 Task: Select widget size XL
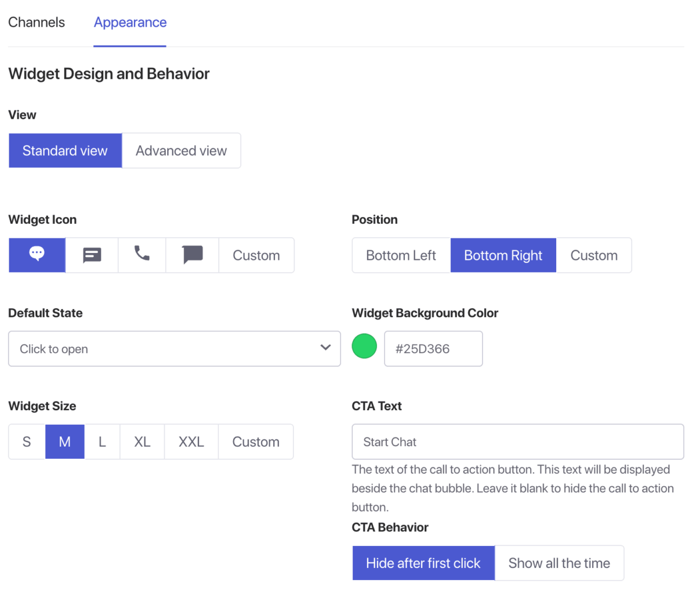tap(142, 442)
